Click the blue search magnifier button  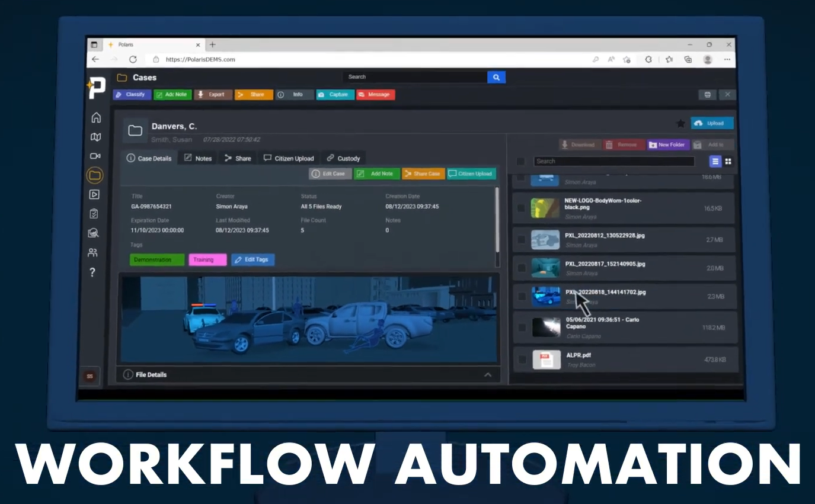[496, 77]
